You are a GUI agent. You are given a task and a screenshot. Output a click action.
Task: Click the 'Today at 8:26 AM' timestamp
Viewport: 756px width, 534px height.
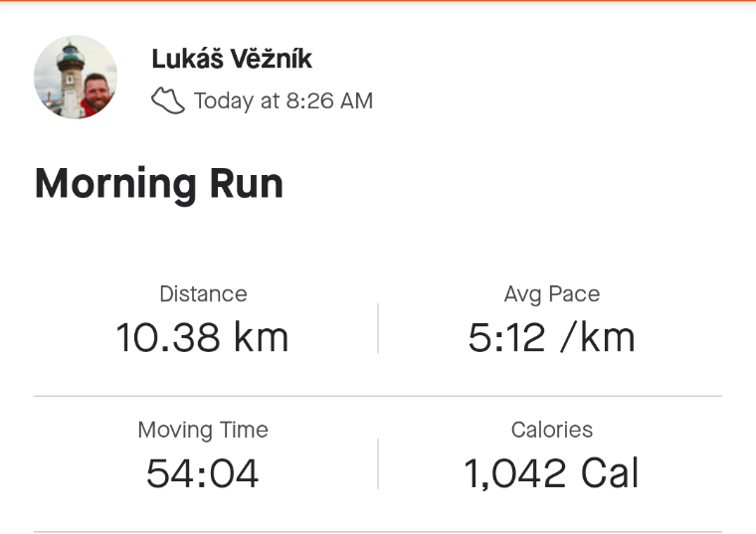(x=283, y=101)
